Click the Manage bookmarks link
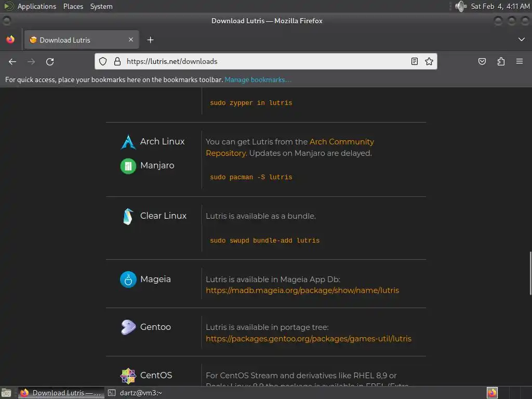The width and height of the screenshot is (532, 399). click(x=258, y=79)
